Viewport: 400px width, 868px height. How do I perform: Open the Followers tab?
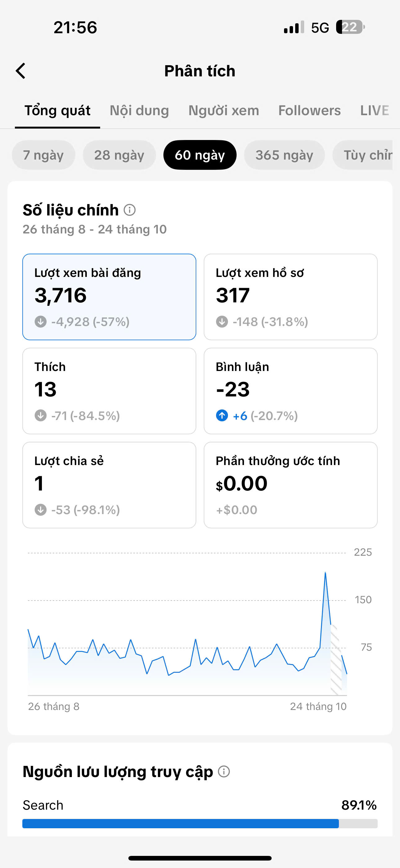pyautogui.click(x=309, y=111)
